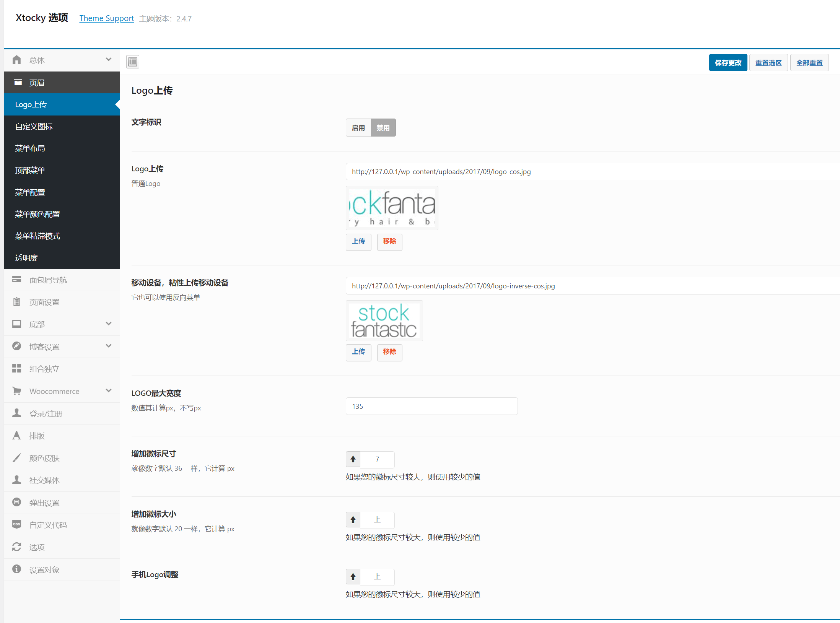Click the typography icon beside 排版

pyautogui.click(x=16, y=435)
